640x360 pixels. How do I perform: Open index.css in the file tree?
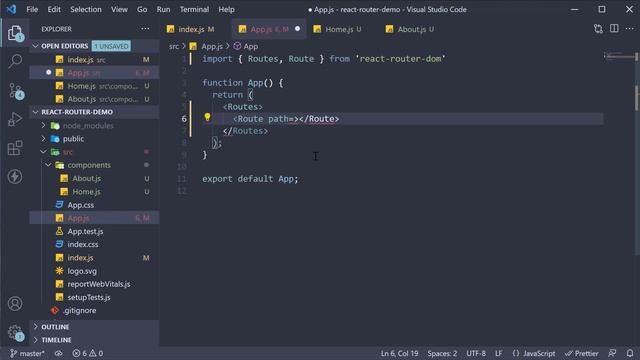point(94,244)
